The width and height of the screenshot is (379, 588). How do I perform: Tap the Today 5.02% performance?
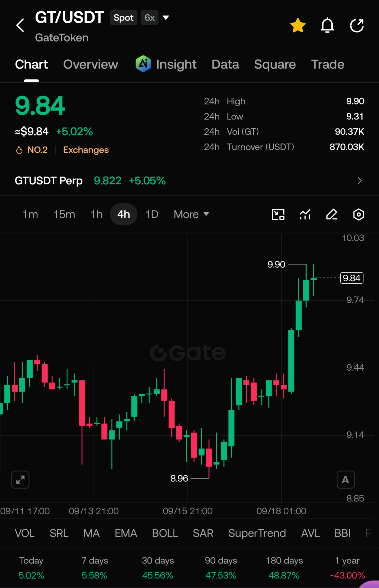pyautogui.click(x=31, y=568)
